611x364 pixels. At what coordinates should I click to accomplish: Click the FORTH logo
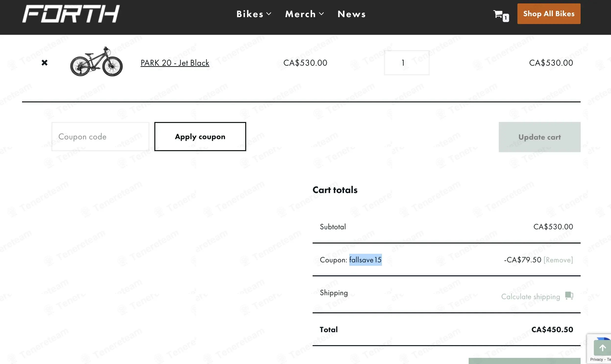pyautogui.click(x=71, y=14)
